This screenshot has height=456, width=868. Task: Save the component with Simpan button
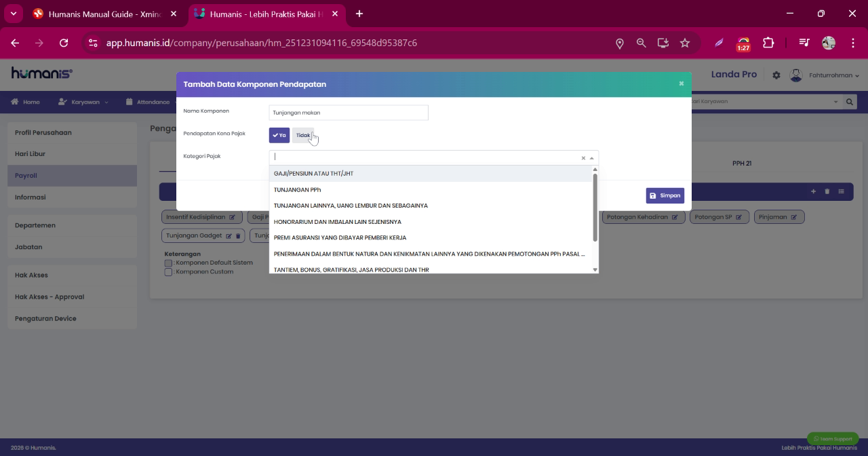tap(665, 195)
